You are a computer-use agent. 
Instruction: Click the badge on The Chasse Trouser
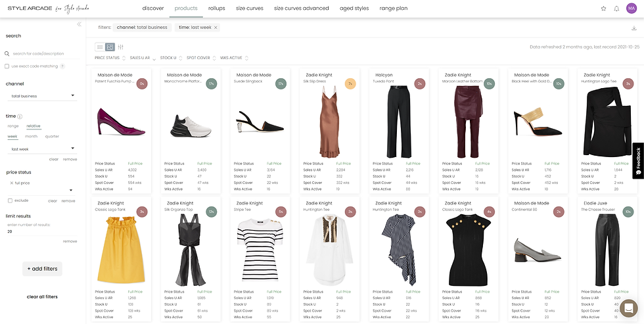coord(628,212)
